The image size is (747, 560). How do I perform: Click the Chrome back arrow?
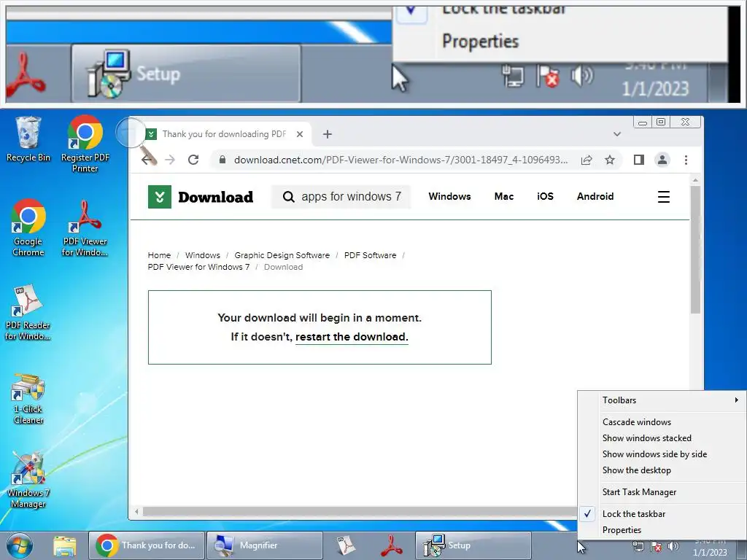(147, 160)
